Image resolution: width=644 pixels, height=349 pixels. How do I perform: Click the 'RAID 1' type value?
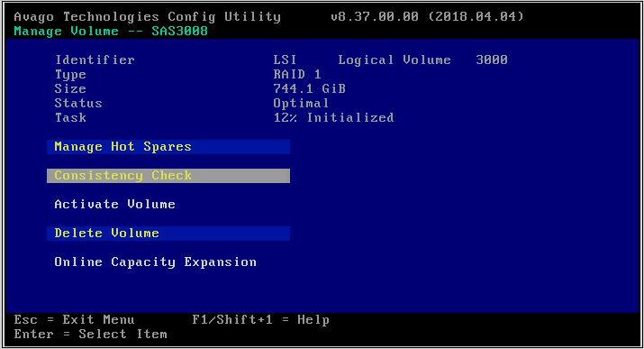pyautogui.click(x=297, y=75)
